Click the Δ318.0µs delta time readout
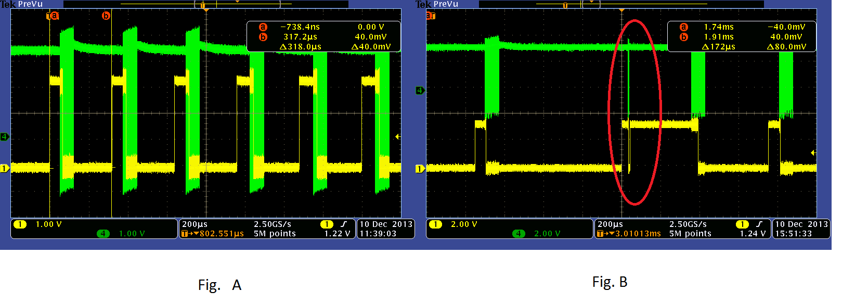Viewport: 868px width, 304px height. [301, 47]
